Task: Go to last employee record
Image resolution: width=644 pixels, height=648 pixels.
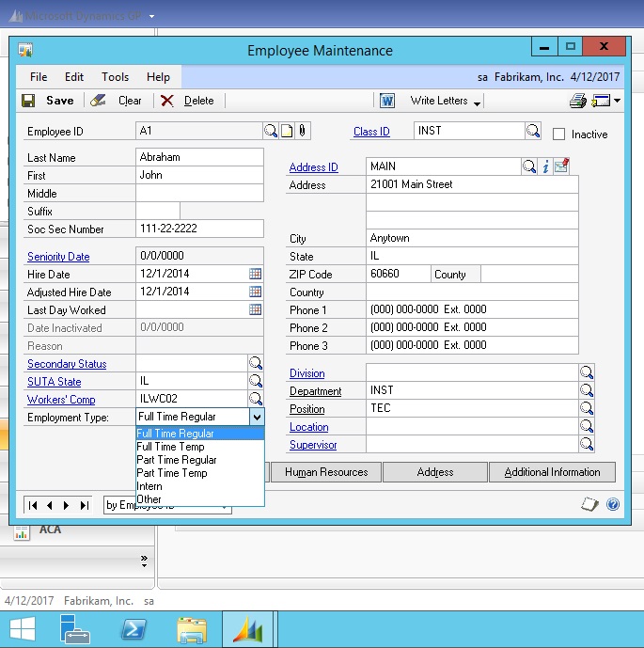Action: point(85,505)
